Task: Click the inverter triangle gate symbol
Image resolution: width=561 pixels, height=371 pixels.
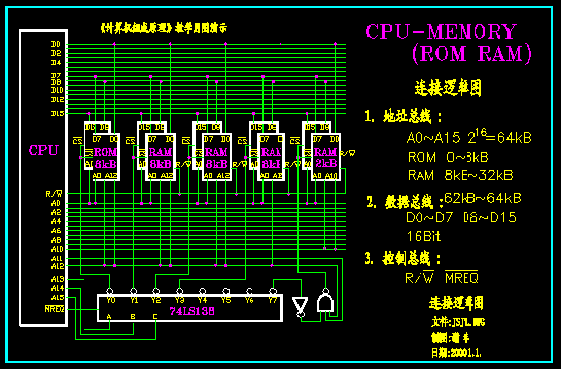Action: click(x=299, y=307)
